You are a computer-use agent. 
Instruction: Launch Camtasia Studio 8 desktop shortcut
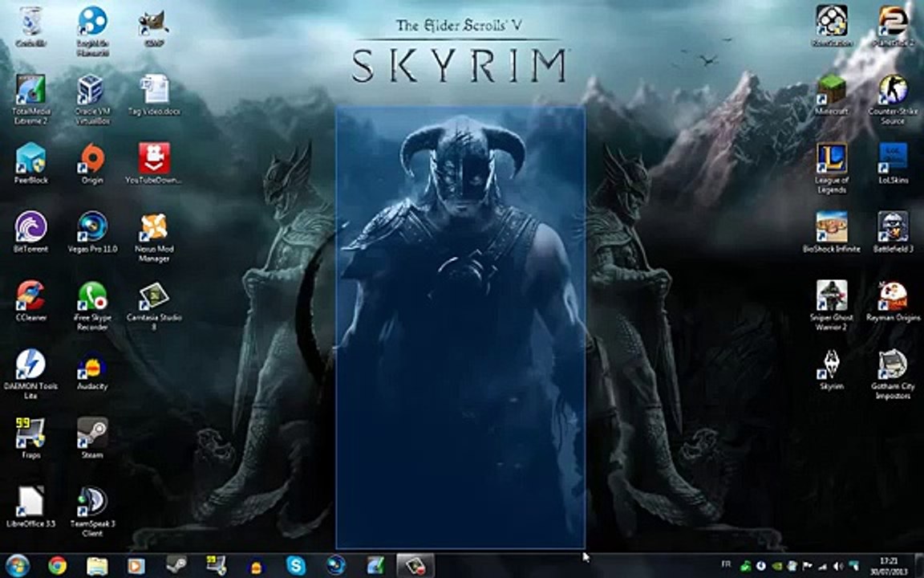click(x=154, y=305)
